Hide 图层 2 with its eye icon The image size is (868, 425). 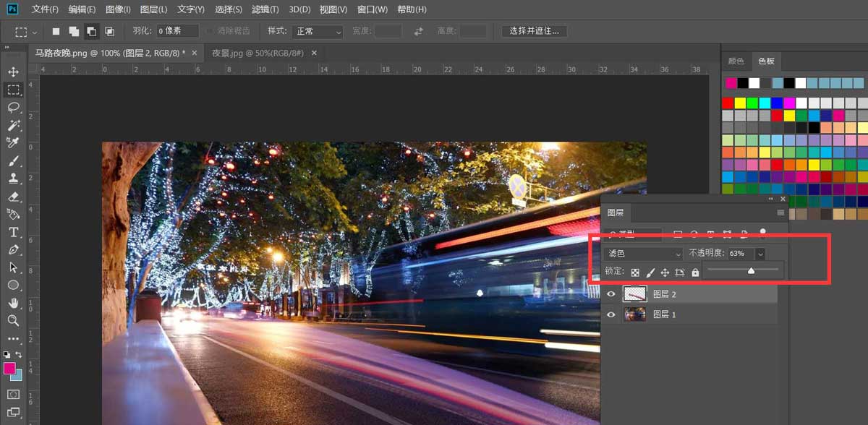coord(611,294)
